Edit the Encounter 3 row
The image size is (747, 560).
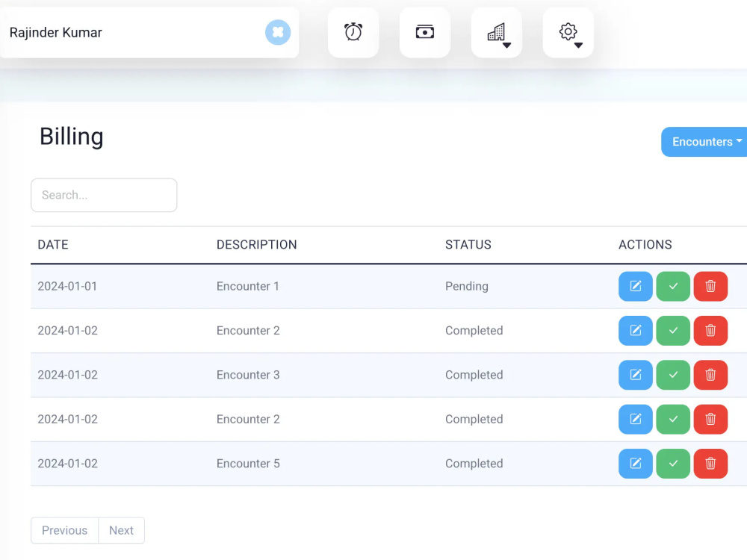pyautogui.click(x=636, y=375)
